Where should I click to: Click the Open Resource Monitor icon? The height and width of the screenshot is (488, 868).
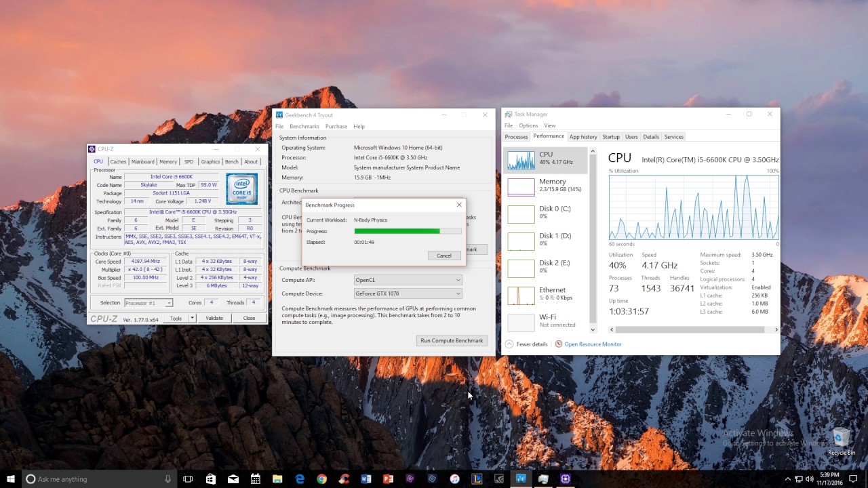(559, 344)
